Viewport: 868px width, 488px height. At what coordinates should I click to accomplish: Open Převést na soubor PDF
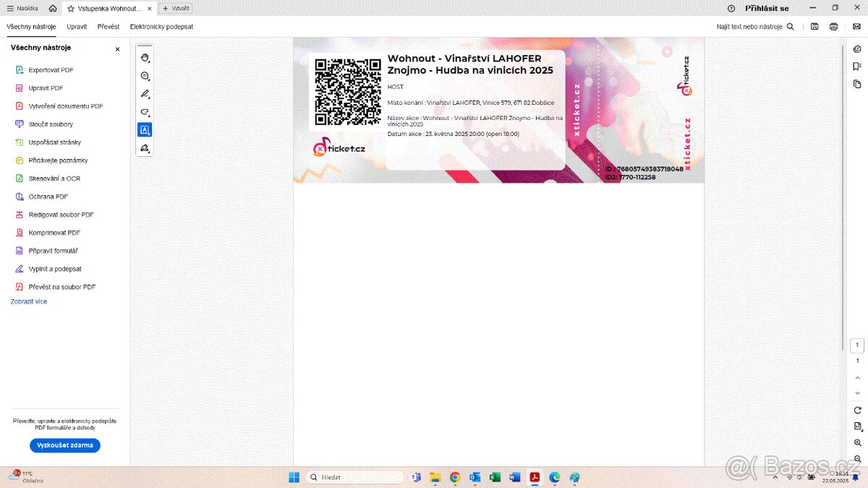(56, 287)
